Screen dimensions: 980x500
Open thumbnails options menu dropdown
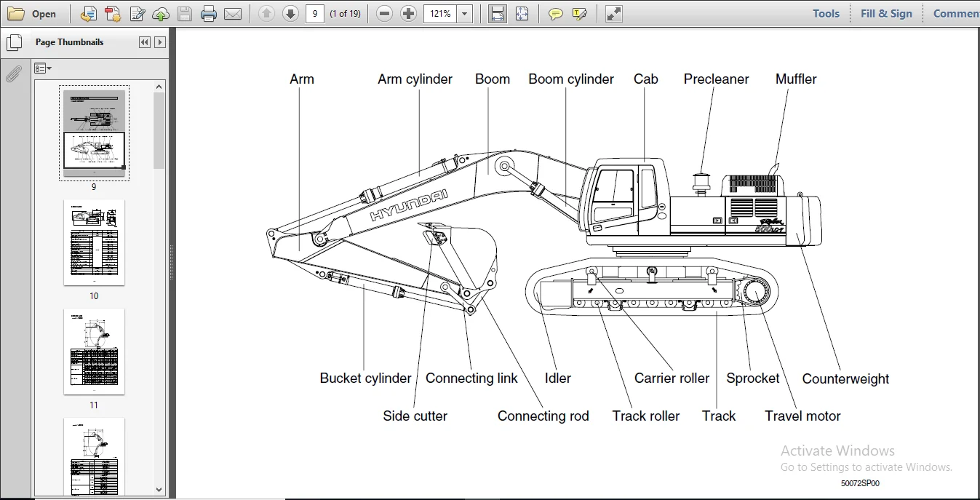[43, 68]
